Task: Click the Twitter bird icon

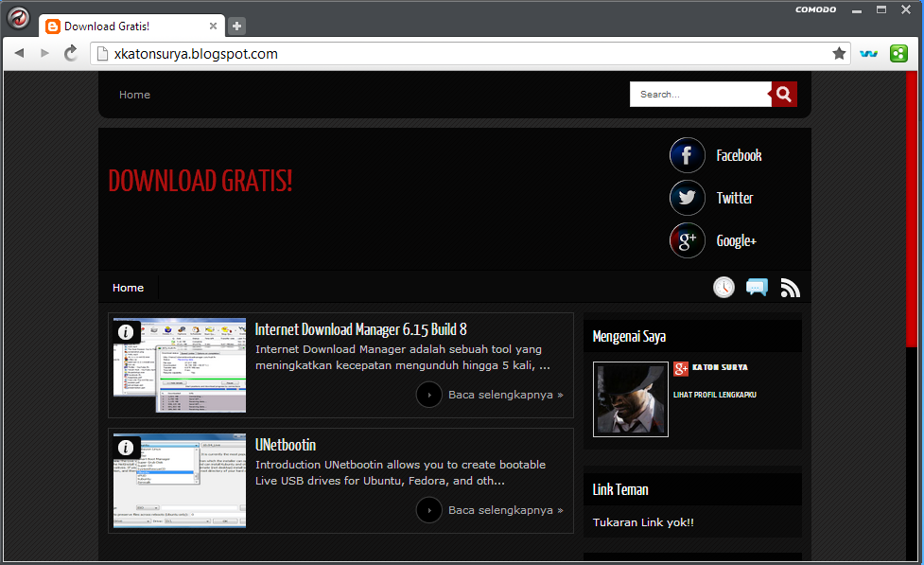Action: coord(688,198)
